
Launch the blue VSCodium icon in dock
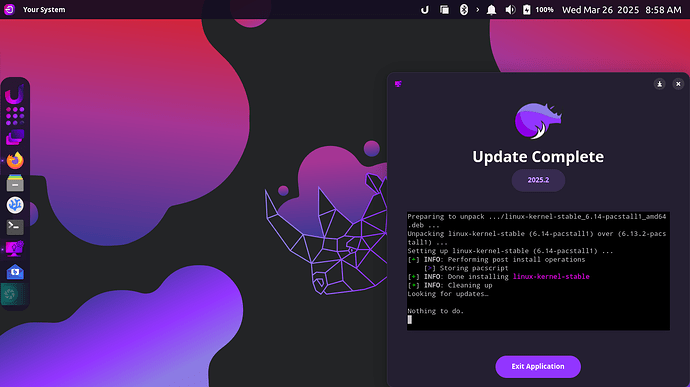coord(15,205)
